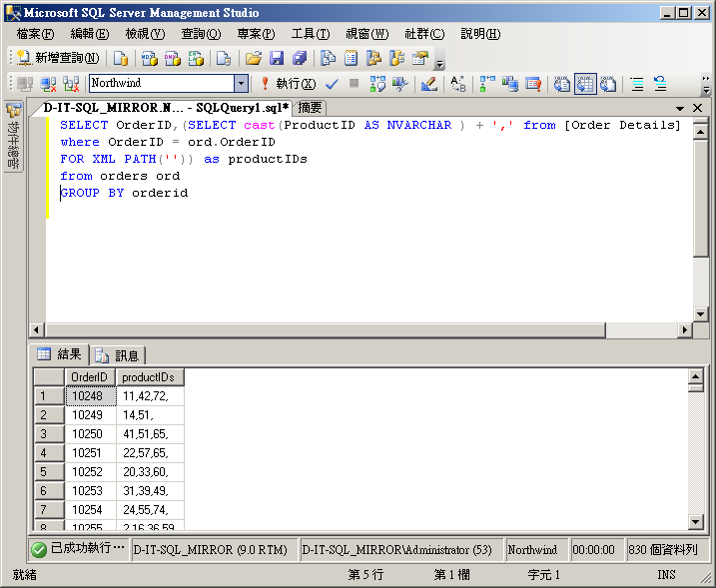Open the Northwind database dropdown
The width and height of the screenshot is (716, 588).
(x=241, y=84)
